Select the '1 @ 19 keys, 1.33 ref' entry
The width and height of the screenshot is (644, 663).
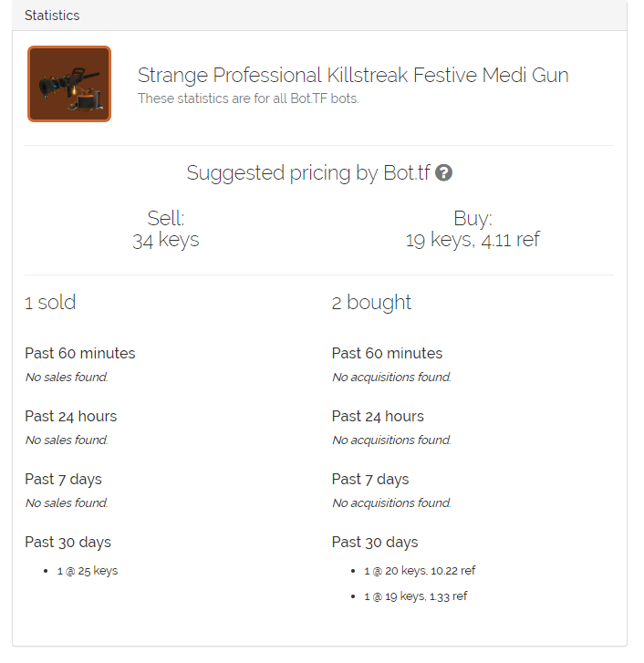(x=415, y=596)
